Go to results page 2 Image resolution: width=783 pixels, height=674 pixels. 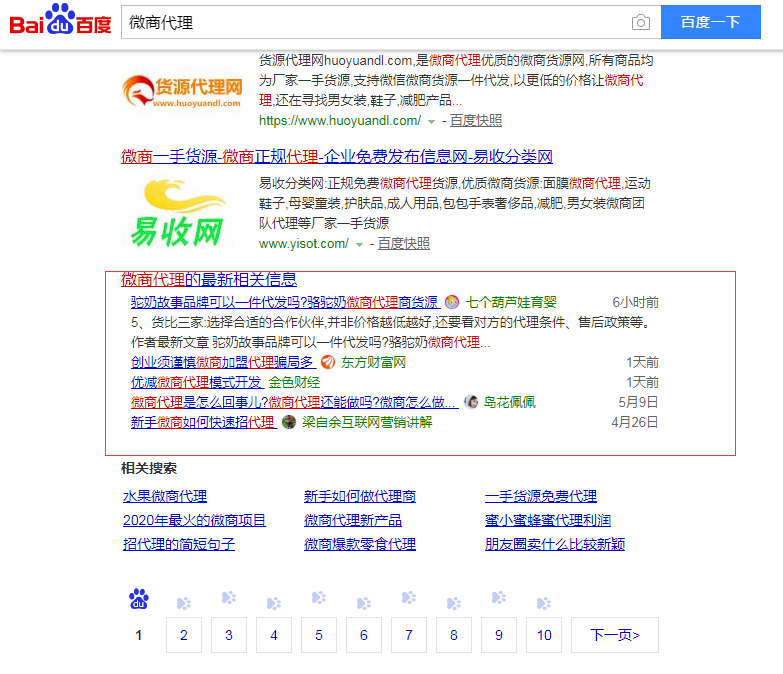[183, 635]
